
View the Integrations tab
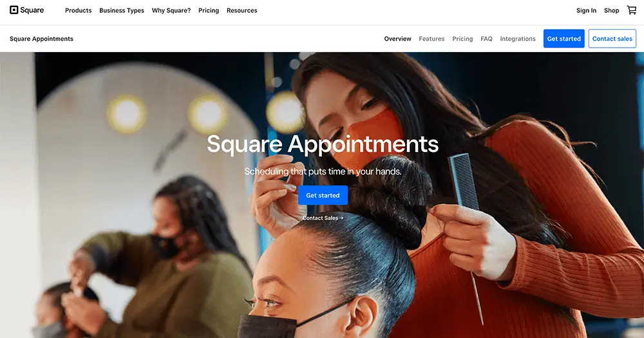[518, 39]
